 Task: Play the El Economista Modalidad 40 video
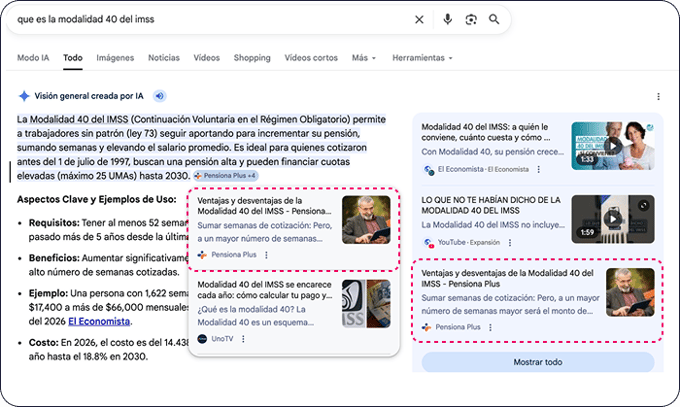point(612,146)
